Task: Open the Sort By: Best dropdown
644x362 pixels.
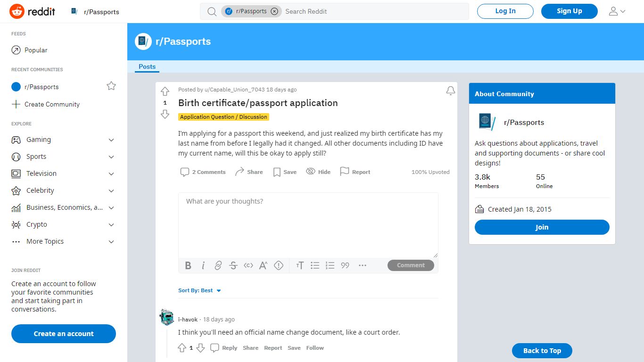Action: 200,290
